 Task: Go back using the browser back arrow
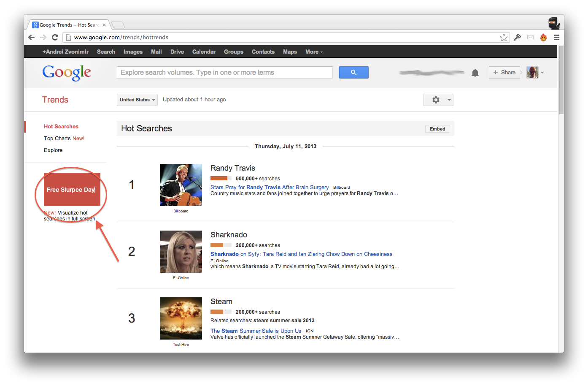click(x=31, y=37)
